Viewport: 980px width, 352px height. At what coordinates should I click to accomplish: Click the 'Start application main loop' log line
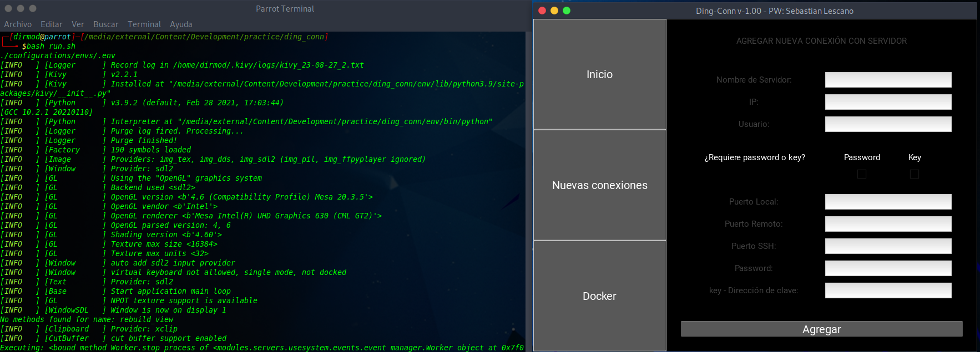(171, 292)
